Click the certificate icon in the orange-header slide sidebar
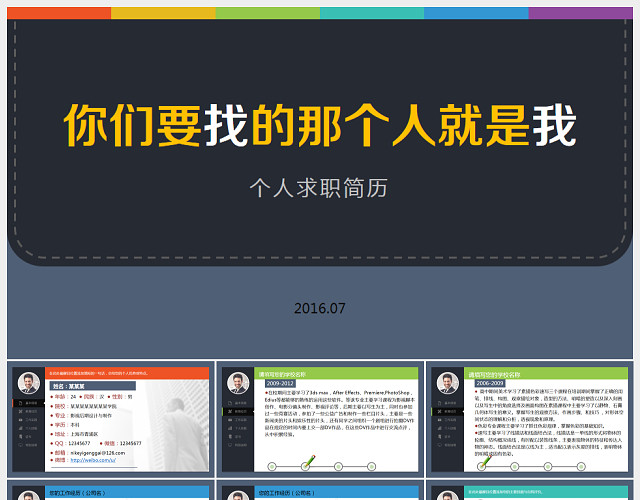The width and height of the screenshot is (640, 500). (20, 437)
